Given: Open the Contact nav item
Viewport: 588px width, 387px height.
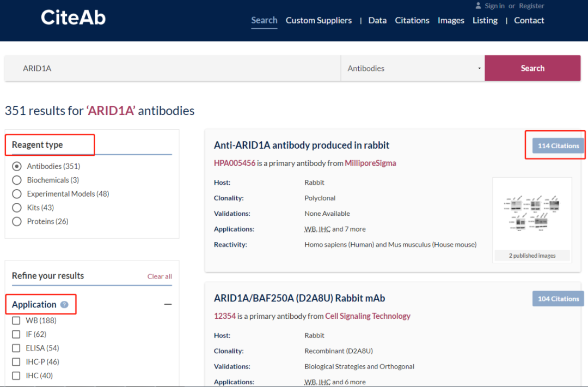Looking at the screenshot, I should (x=529, y=20).
